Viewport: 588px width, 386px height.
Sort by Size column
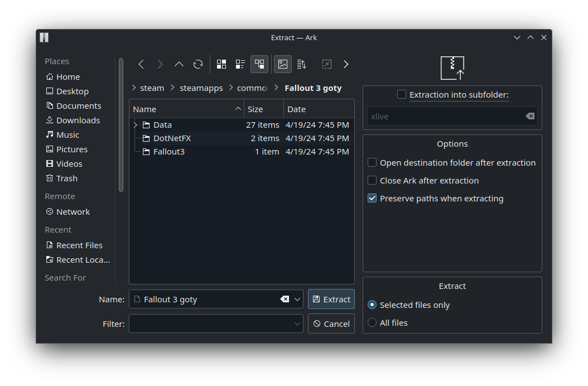coord(264,109)
